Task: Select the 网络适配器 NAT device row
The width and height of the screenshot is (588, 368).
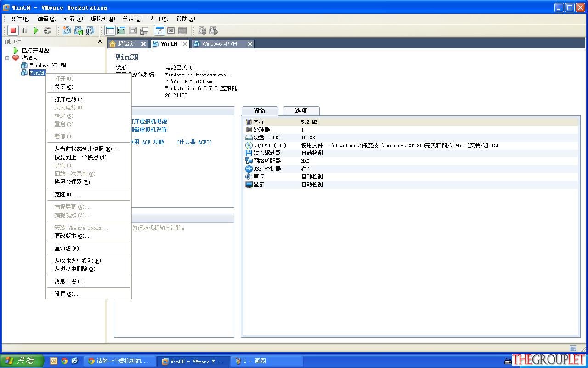Action: pyautogui.click(x=411, y=161)
